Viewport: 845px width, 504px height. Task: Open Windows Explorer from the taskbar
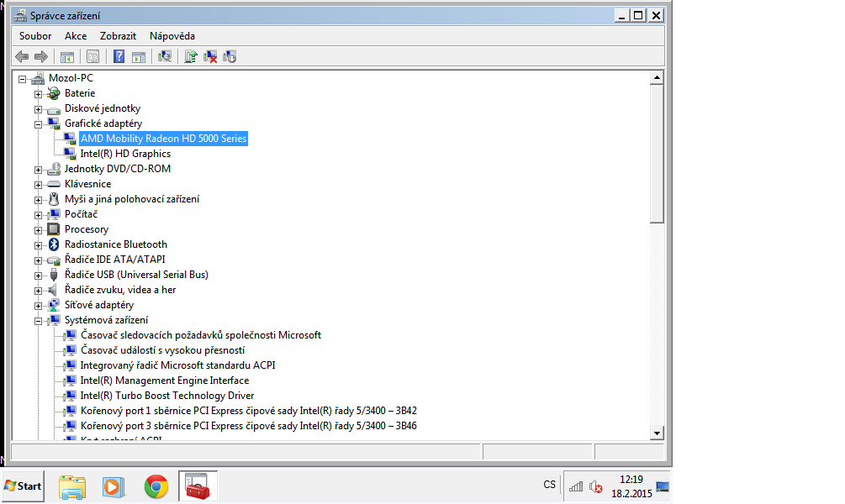click(72, 486)
